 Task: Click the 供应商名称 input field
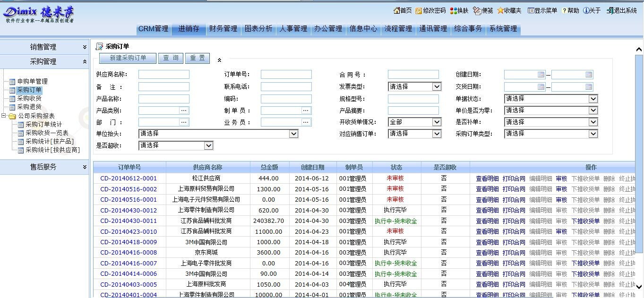pyautogui.click(x=163, y=75)
